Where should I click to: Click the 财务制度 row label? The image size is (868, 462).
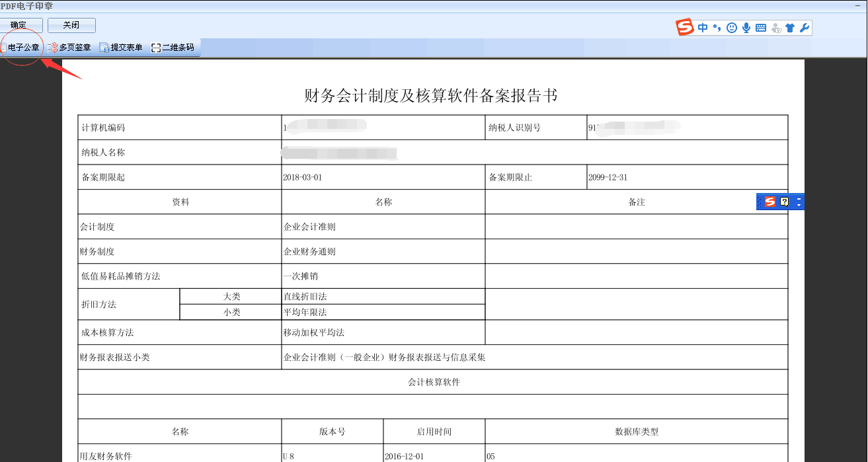(180, 252)
